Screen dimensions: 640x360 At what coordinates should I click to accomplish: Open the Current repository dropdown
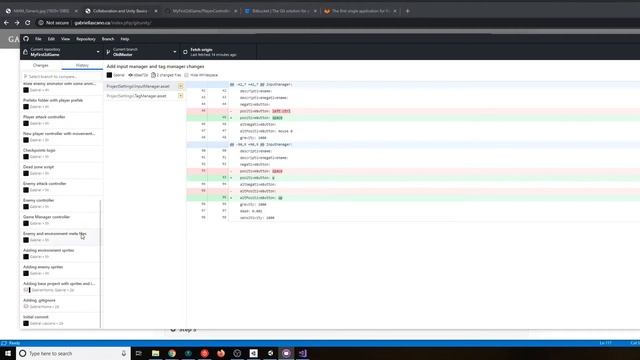point(61,52)
